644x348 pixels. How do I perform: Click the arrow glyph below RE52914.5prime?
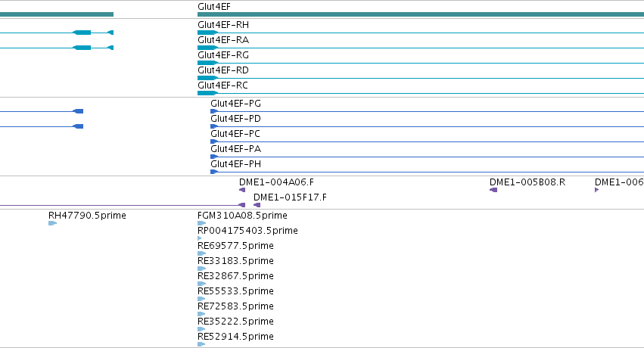tap(201, 344)
